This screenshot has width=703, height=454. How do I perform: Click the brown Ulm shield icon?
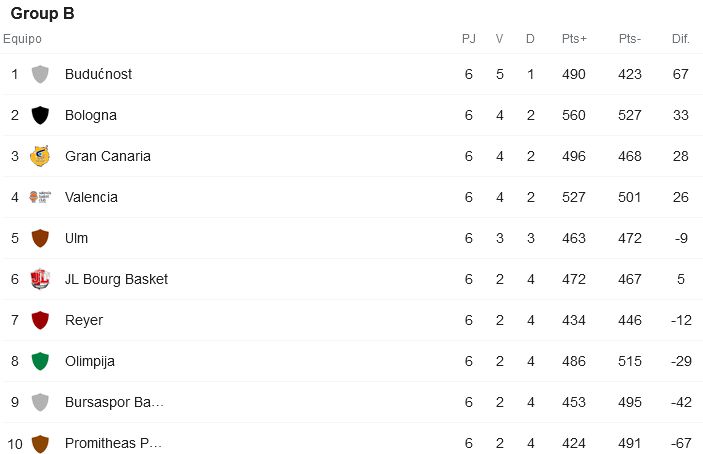click(x=40, y=238)
